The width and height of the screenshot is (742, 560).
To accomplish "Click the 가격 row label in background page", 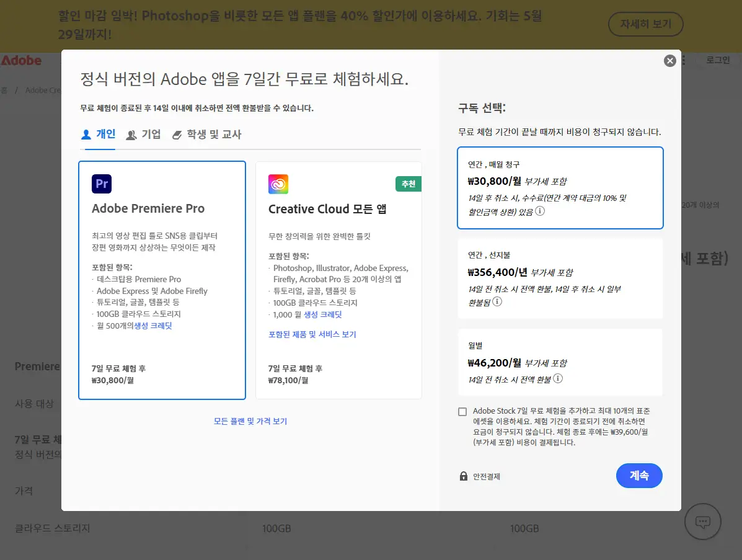I will point(24,491).
